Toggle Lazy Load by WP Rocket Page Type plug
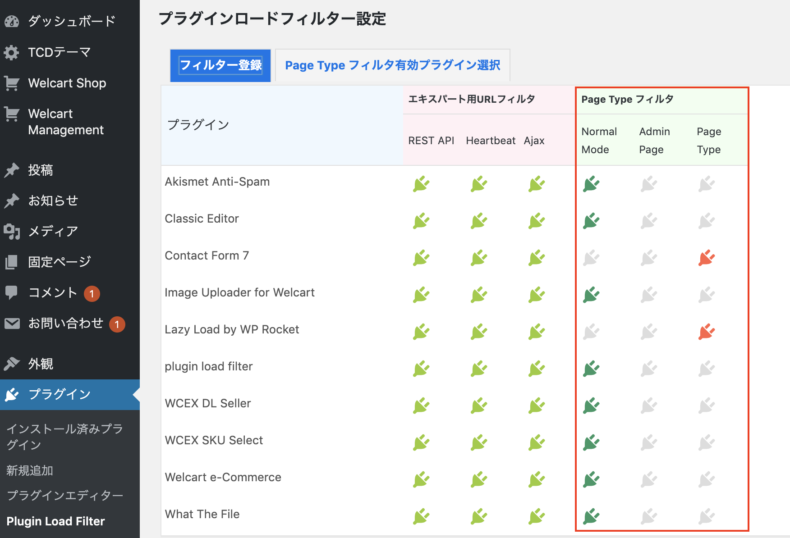Screen dimensions: 790x538 [707, 331]
